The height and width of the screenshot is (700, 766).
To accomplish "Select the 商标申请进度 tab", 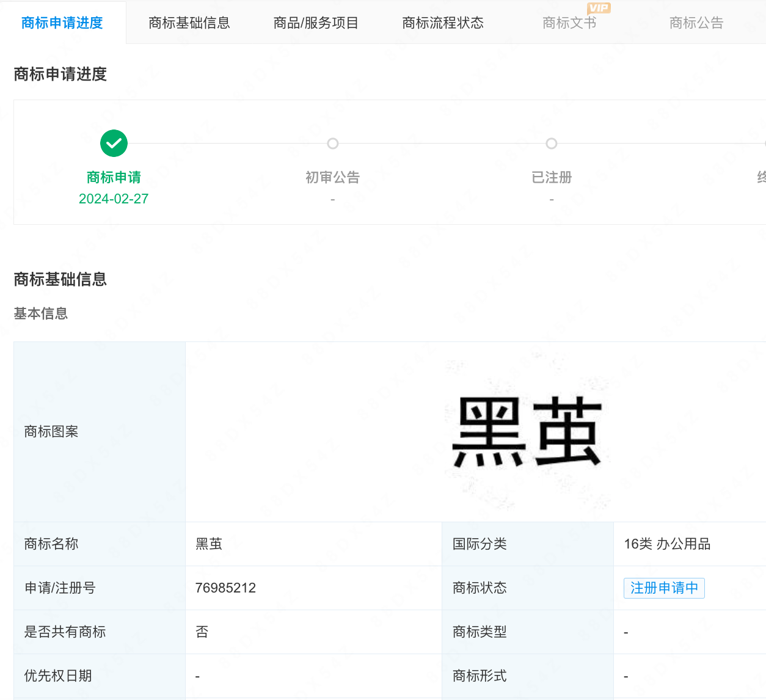I will (62, 23).
